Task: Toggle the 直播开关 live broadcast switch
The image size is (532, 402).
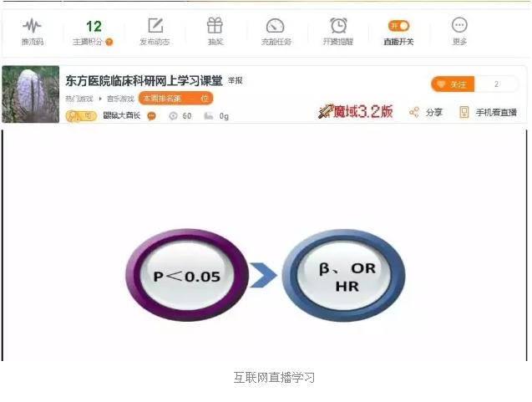Action: (x=398, y=26)
